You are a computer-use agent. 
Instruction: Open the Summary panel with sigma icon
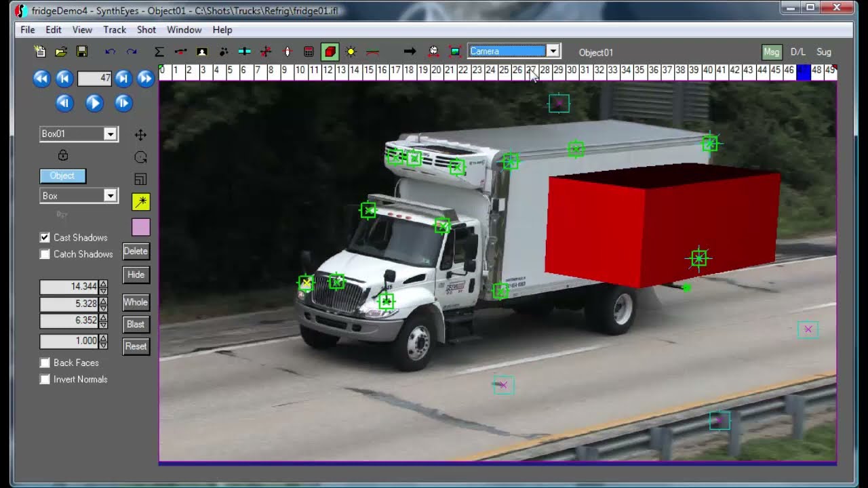pyautogui.click(x=159, y=52)
